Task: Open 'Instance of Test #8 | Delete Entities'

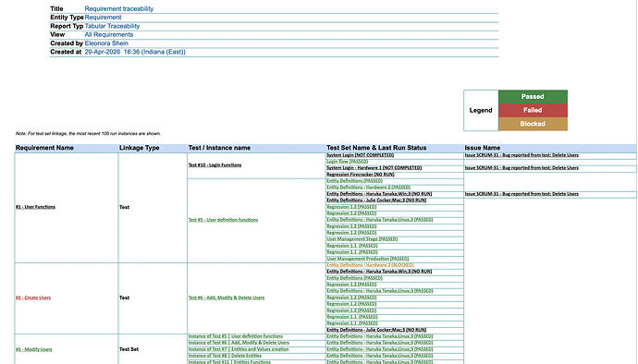Action: tap(225, 356)
